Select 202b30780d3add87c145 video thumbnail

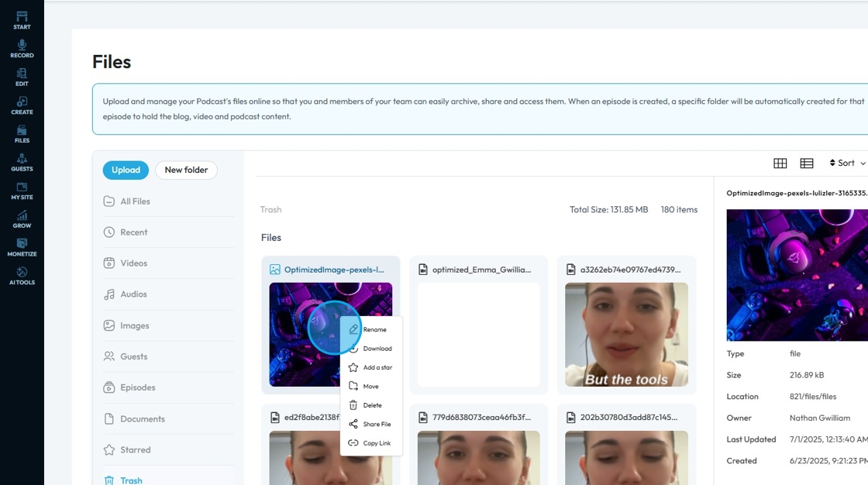coord(627,457)
